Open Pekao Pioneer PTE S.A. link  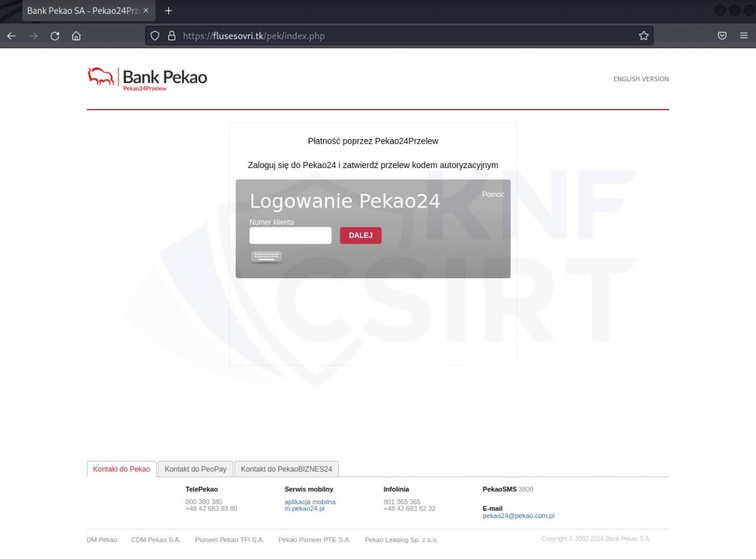[x=314, y=540]
